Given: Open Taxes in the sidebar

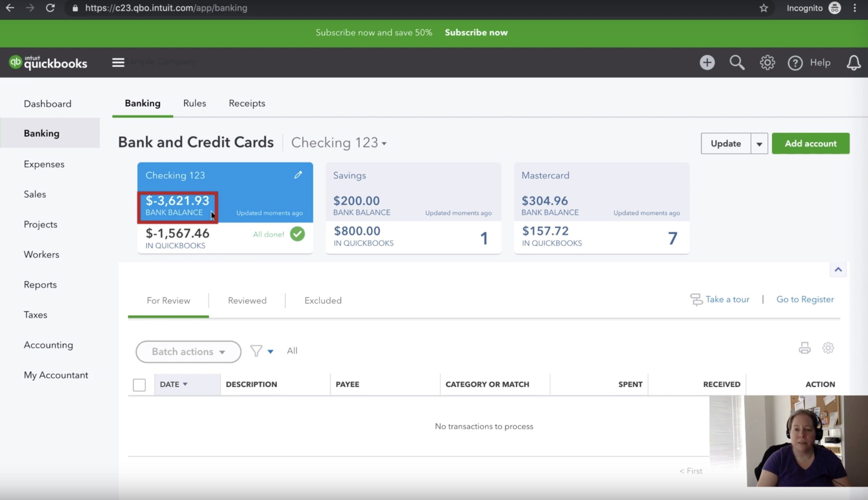Looking at the screenshot, I should (35, 315).
